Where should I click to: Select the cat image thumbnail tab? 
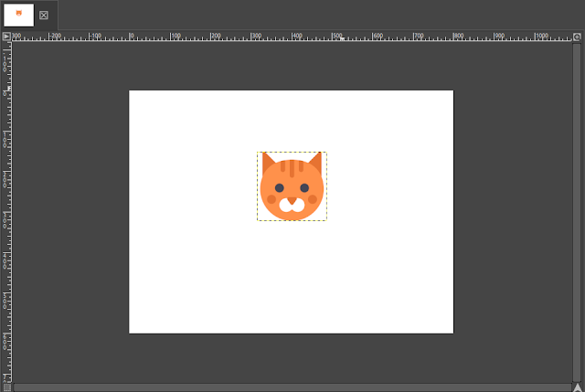(18, 14)
